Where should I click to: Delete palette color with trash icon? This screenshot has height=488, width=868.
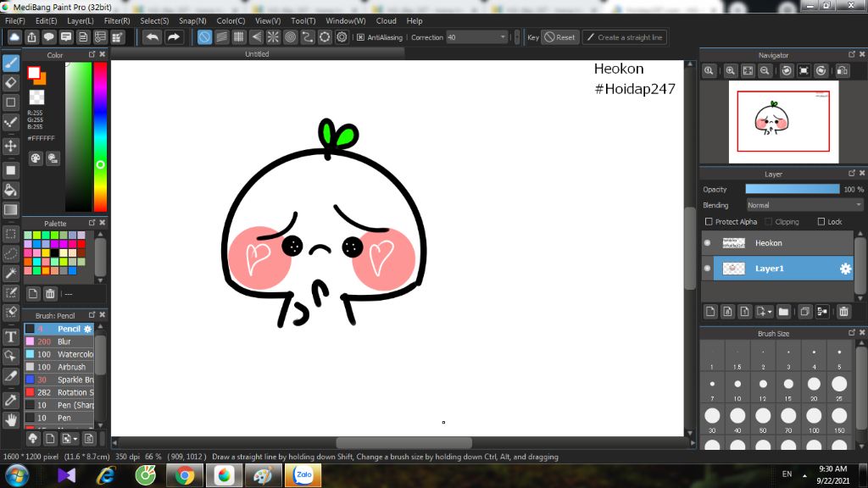click(x=50, y=294)
